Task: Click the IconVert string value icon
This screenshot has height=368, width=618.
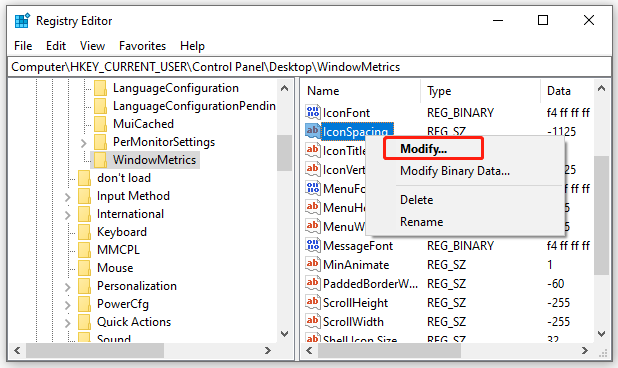Action: tap(313, 169)
